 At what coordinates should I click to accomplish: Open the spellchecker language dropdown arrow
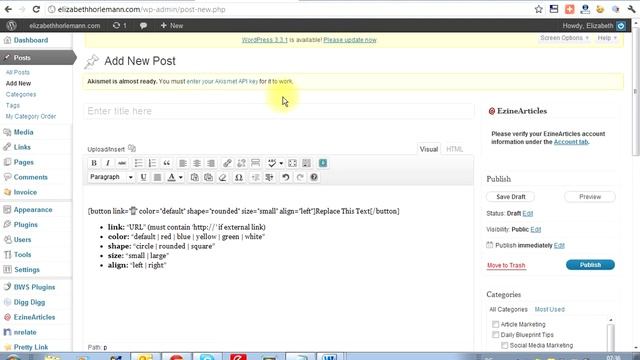pos(281,163)
